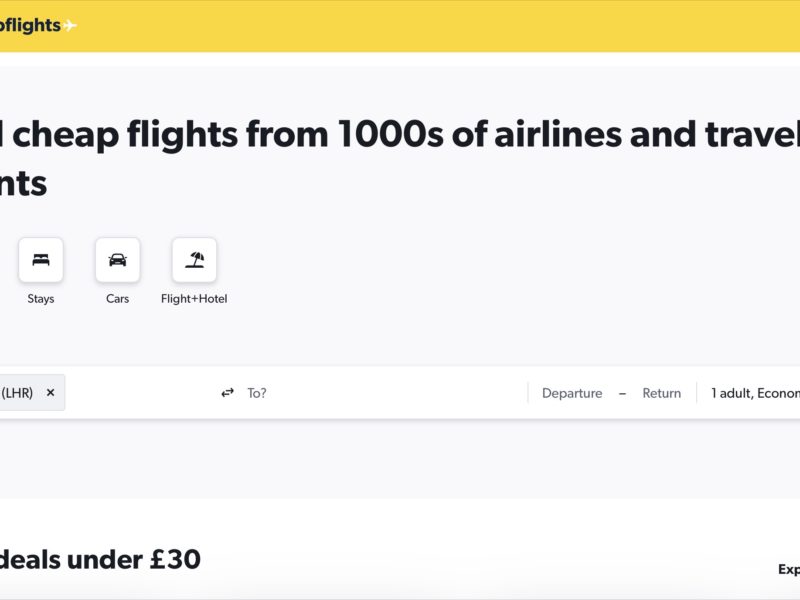Click the 'Exp' link at bottom right
Screen dimensions: 800x600
788,569
